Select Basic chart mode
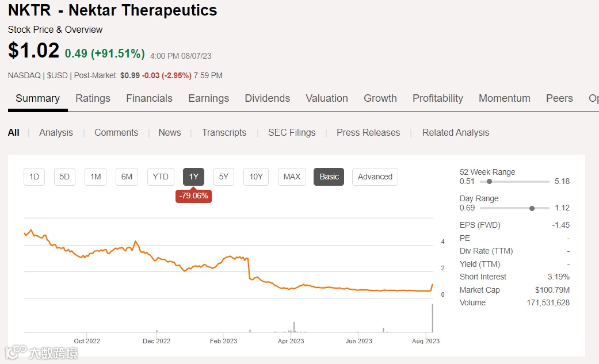This screenshot has height=364, width=599. pyautogui.click(x=329, y=177)
